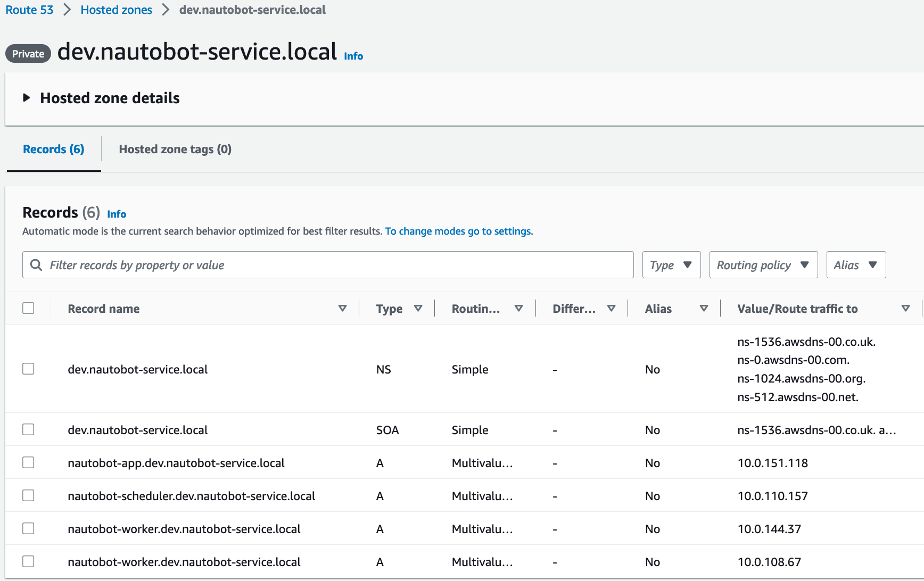924x581 pixels.
Task: Click ns-1024.awsdns-00.org. value
Action: [x=802, y=378]
